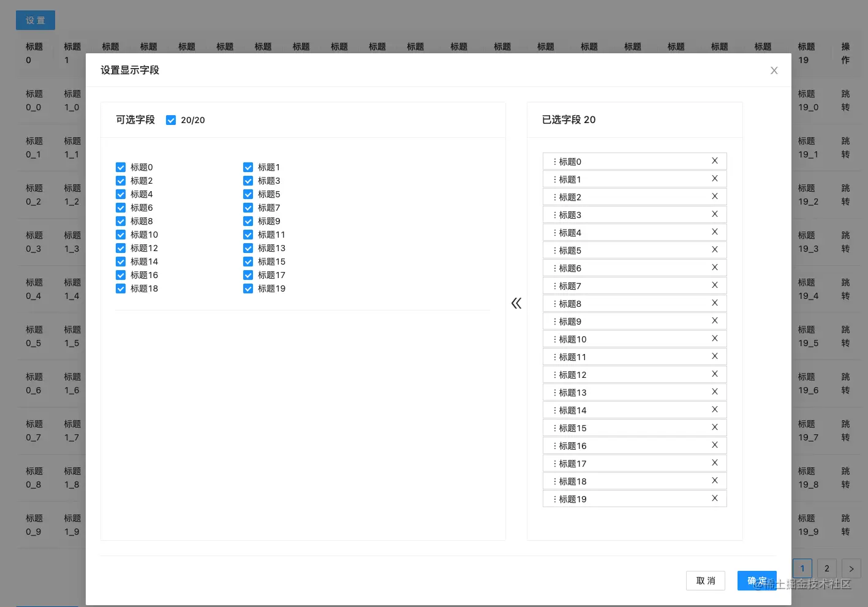Deselect the 标题17 checkbox
Screen dimensions: 868x607
coord(248,275)
